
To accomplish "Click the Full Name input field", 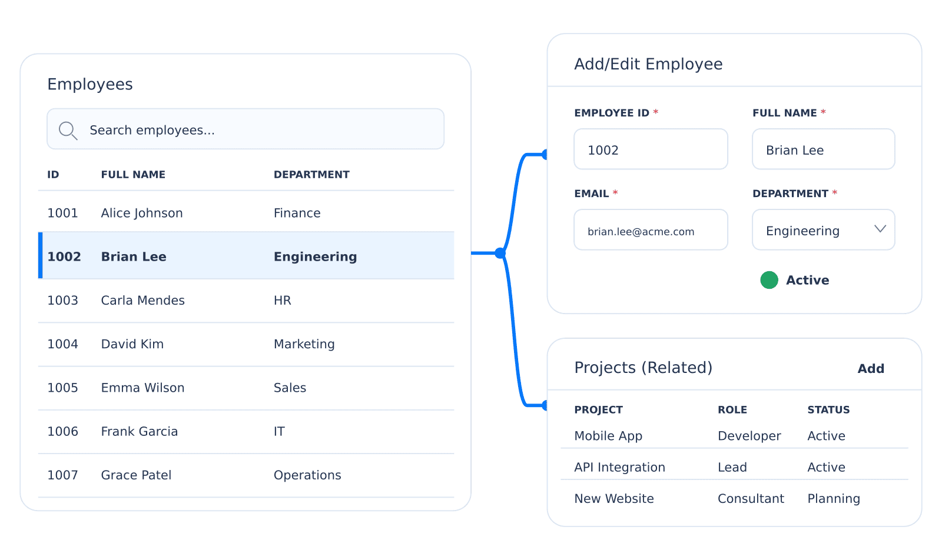I will click(x=823, y=149).
